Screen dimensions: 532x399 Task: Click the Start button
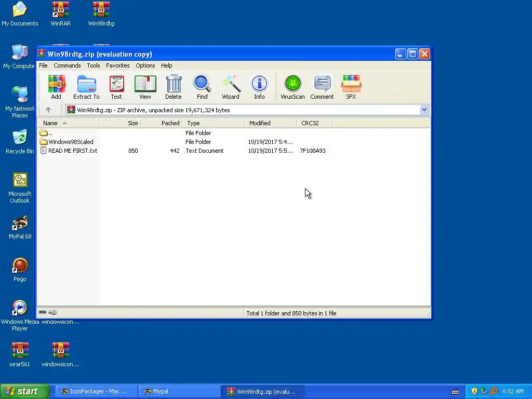(x=25, y=391)
